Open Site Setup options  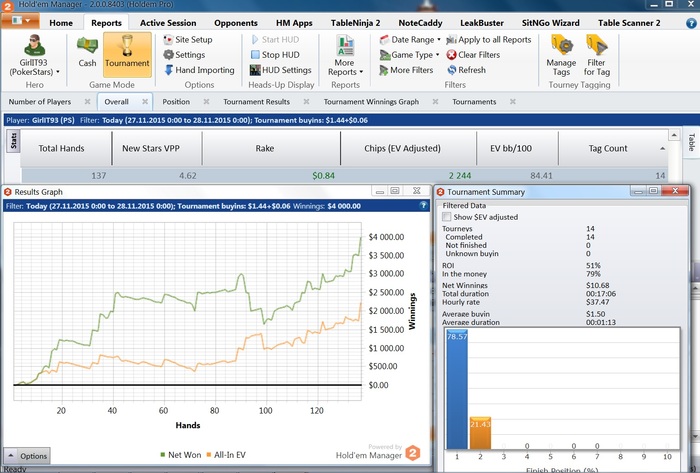point(188,40)
